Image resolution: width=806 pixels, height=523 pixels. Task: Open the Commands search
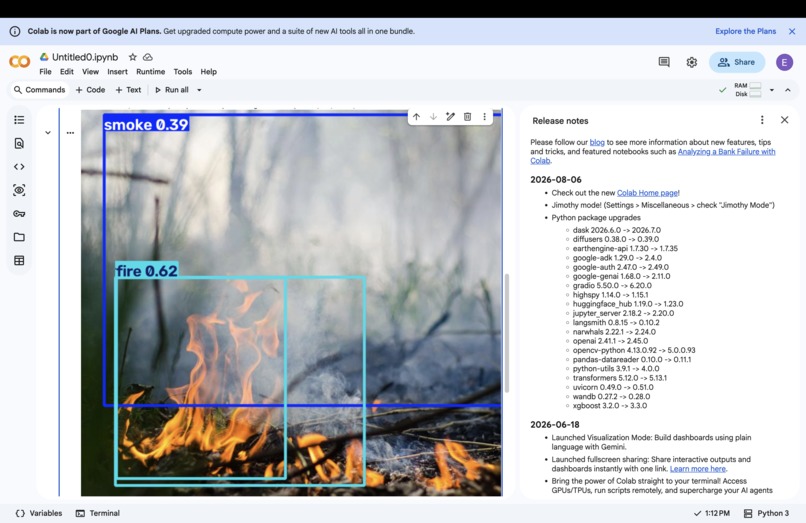point(40,90)
